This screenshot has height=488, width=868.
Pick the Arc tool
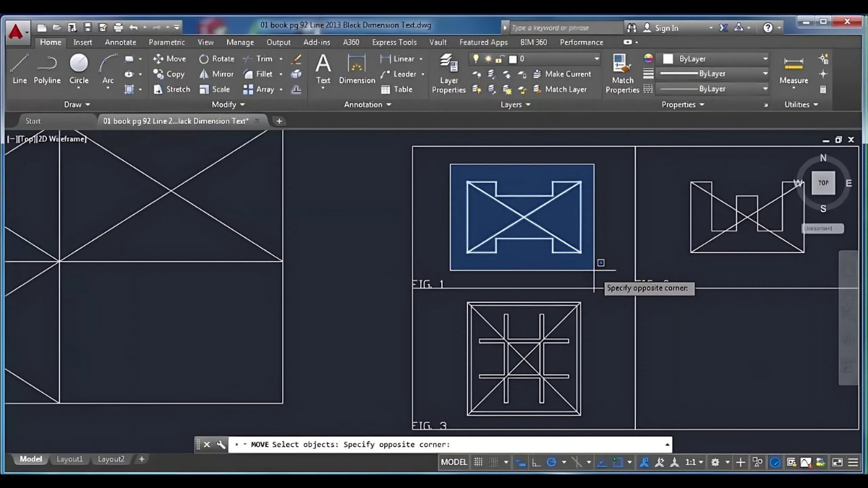pyautogui.click(x=108, y=69)
